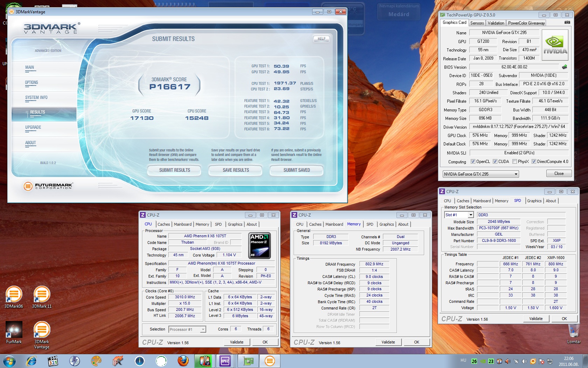This screenshot has height=368, width=588.
Task: Toggle the OpenCL checkbox in GPU-Z
Action: click(x=473, y=162)
